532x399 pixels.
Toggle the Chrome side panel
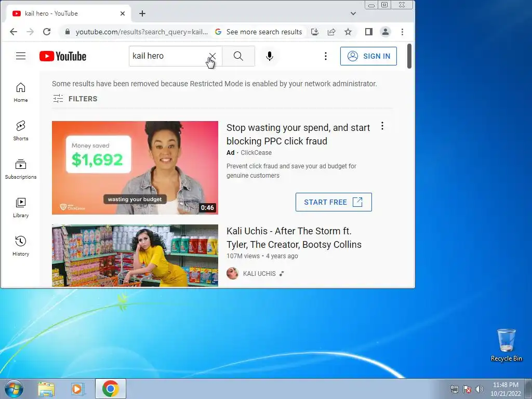[x=369, y=32]
